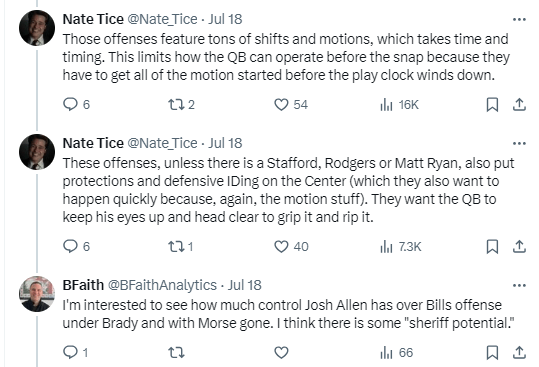539x367 pixels.
Task: Open more options on BFaith's tweet
Action: (519, 285)
